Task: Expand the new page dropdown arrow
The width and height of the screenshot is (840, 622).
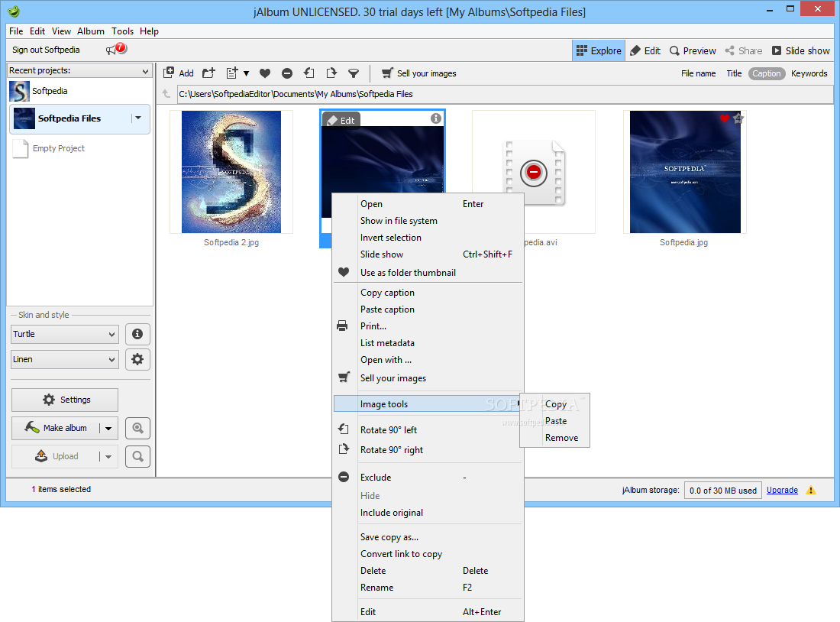Action: tap(247, 73)
